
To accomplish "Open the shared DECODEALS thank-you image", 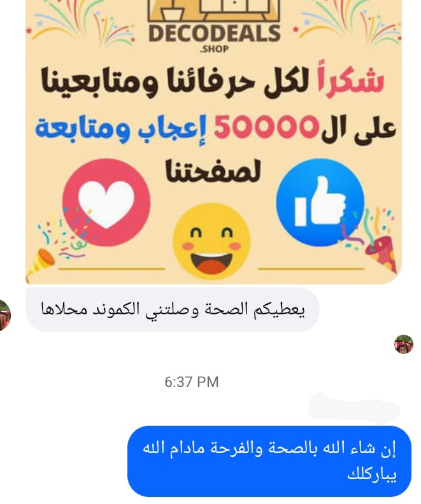I will (x=213, y=142).
